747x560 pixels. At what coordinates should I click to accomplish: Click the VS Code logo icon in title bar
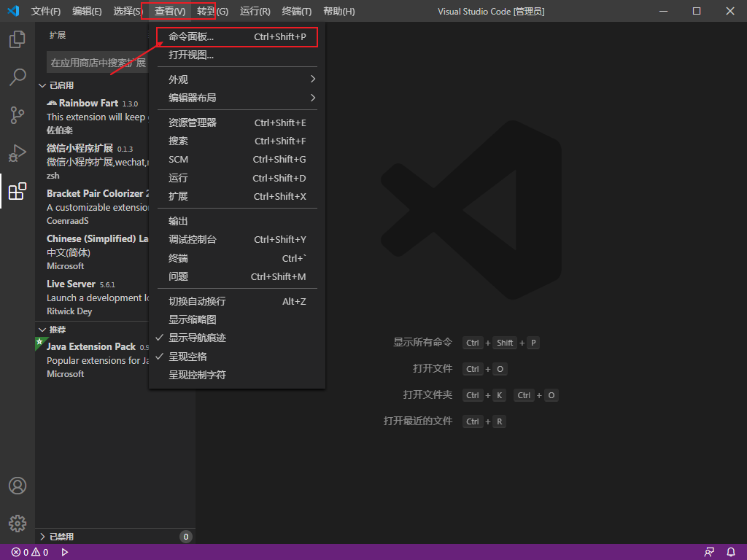coord(13,10)
